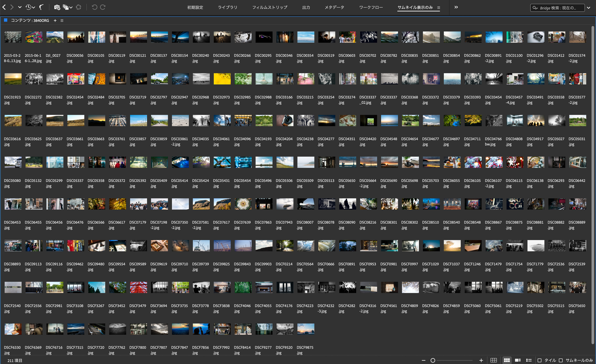Click the back navigation arrow
Screen dimensions: 596x364
4,7
